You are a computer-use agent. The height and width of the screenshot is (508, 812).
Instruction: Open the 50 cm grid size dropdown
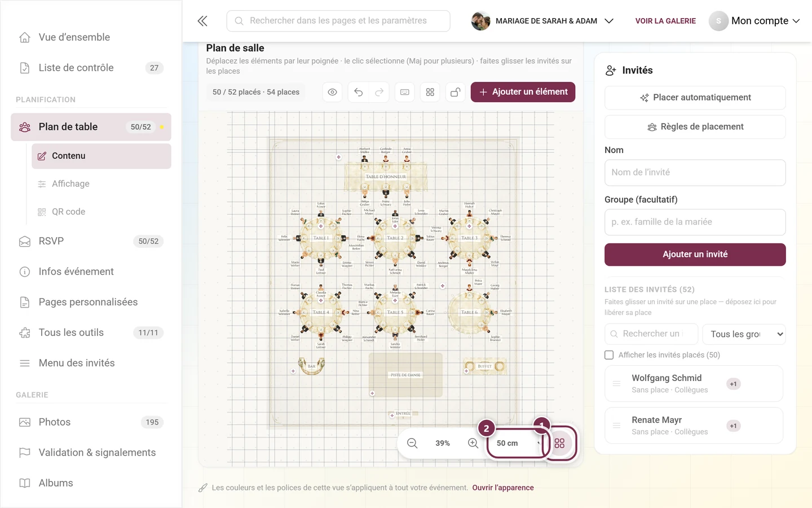point(518,444)
